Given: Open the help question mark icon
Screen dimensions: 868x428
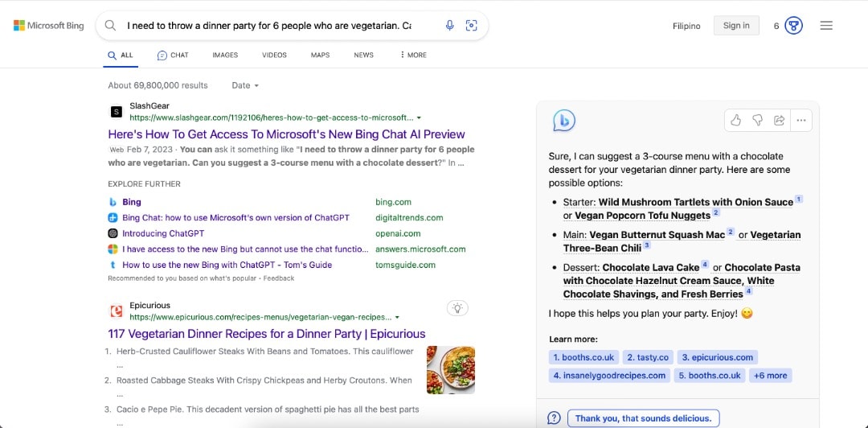Looking at the screenshot, I should (x=554, y=418).
